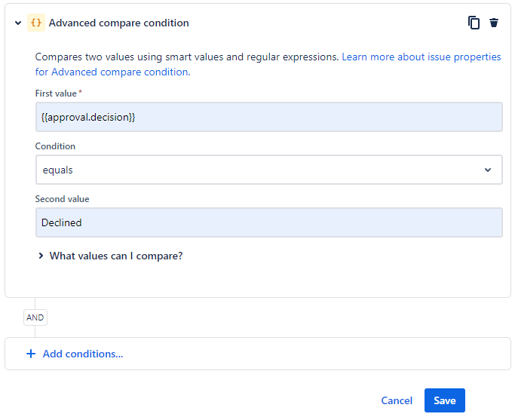Click the Second value label
This screenshot has height=420, width=515.
[62, 199]
